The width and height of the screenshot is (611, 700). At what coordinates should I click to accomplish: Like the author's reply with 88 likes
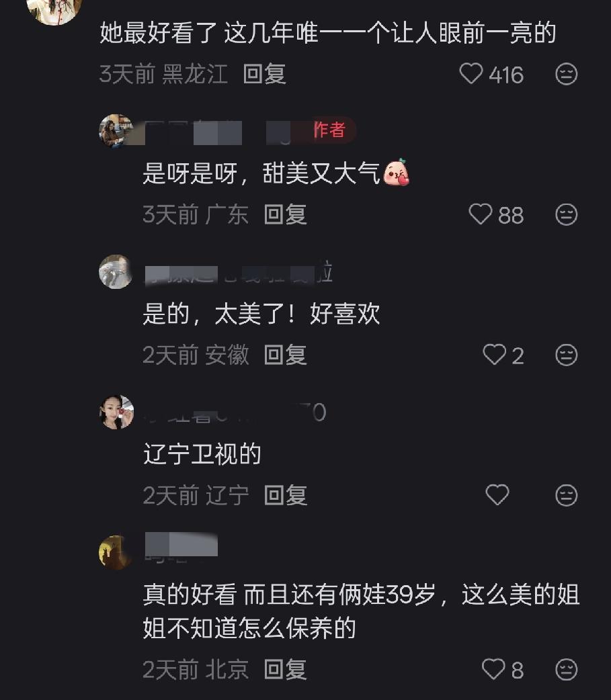480,214
